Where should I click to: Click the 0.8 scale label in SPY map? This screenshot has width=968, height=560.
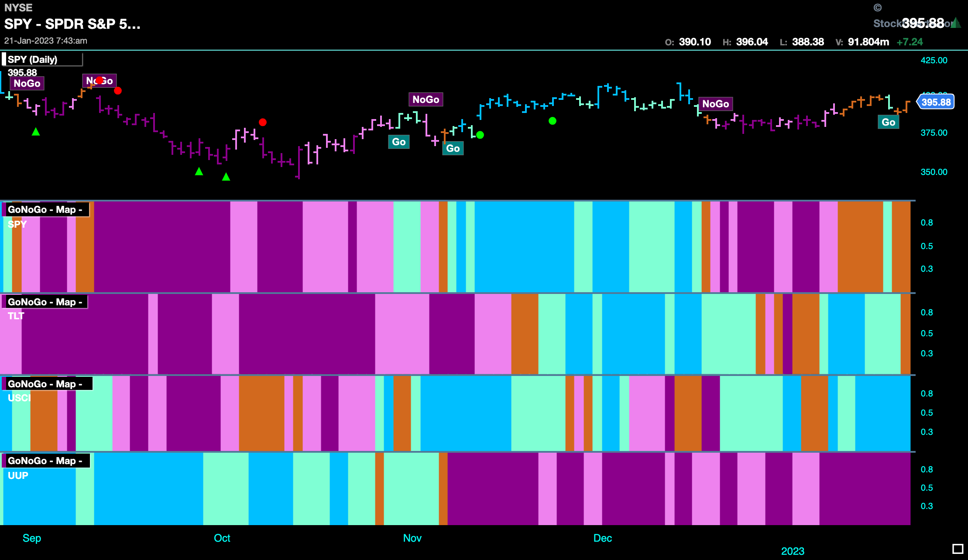[927, 222]
